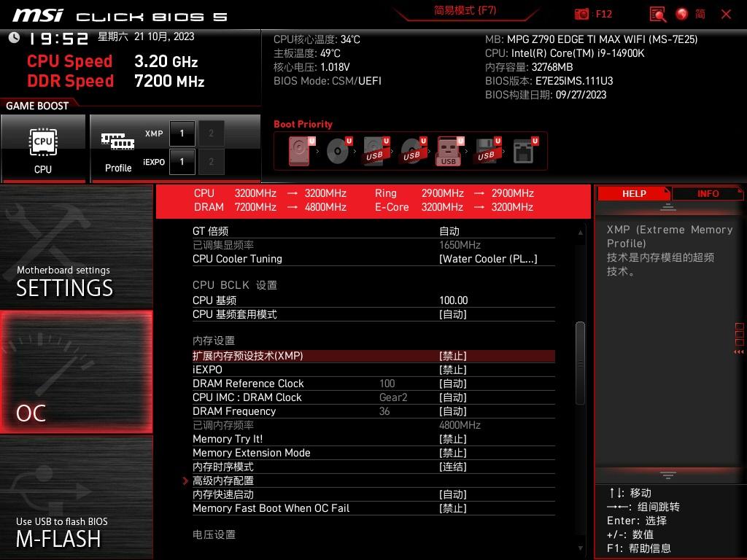Screen dimensions: 747x560
Task: Click the 已调集显频率 1650MHz value
Action: coord(460,245)
